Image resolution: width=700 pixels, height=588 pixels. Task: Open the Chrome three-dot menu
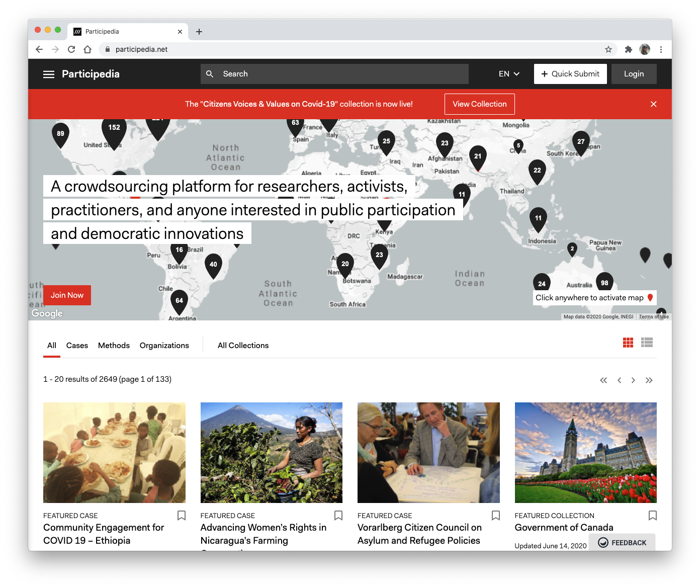[x=661, y=49]
